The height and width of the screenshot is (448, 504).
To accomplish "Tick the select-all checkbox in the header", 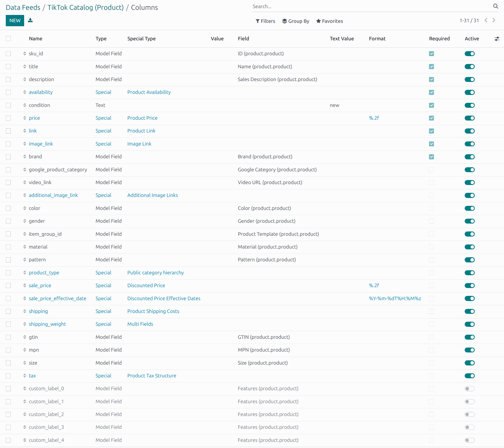I will tap(8, 39).
